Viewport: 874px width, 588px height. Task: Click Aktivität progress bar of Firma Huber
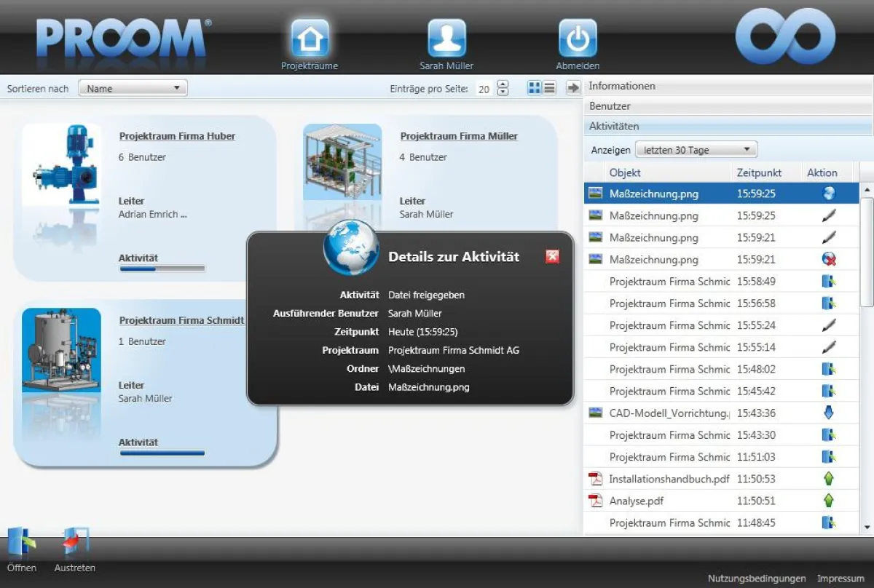[162, 269]
